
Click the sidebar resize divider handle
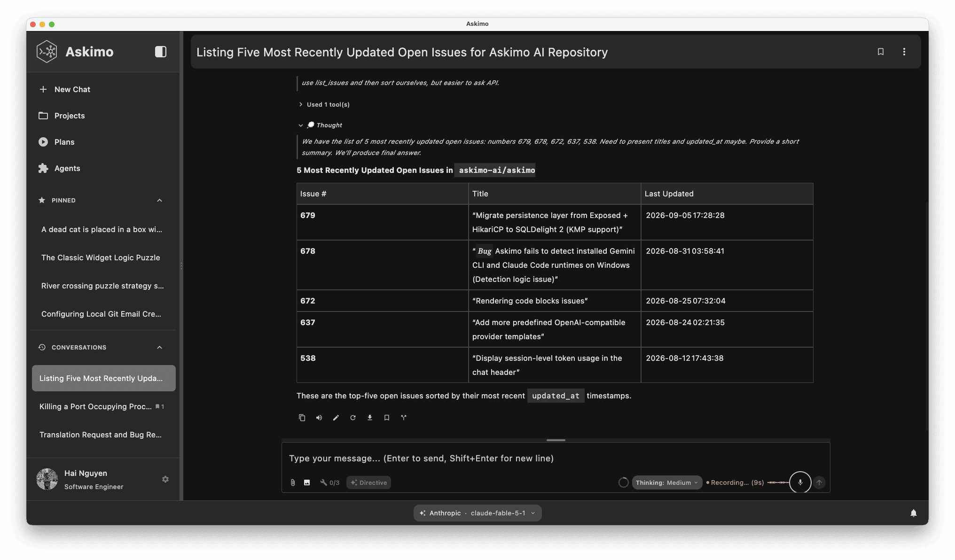point(181,266)
